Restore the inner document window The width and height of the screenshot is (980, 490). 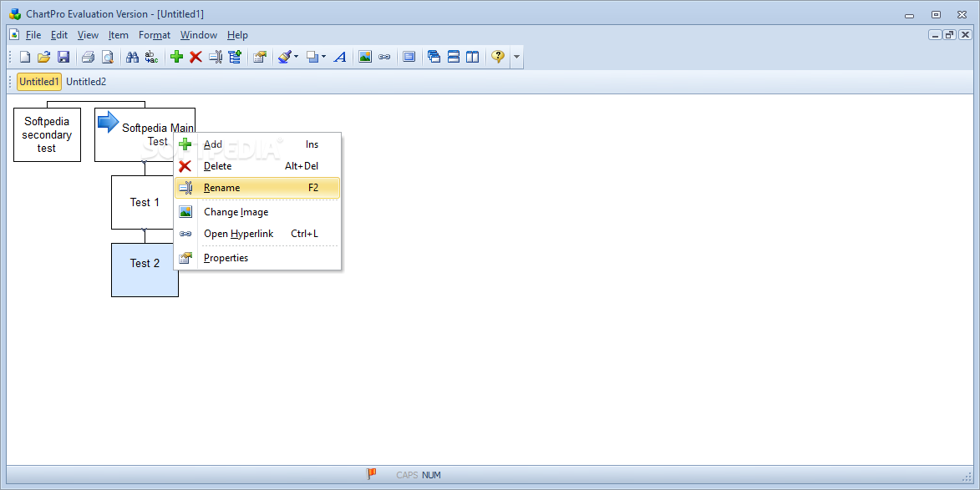pos(950,35)
